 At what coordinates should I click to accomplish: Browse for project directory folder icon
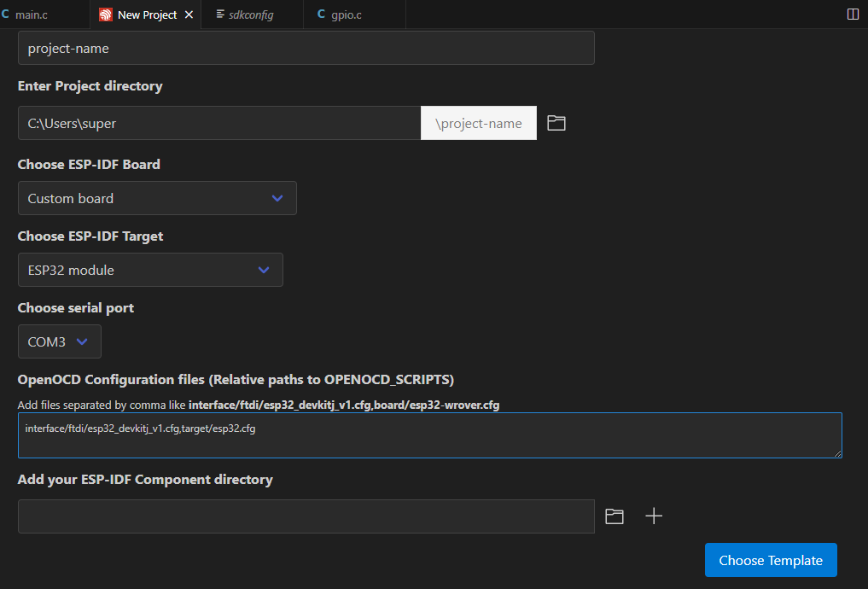click(556, 123)
